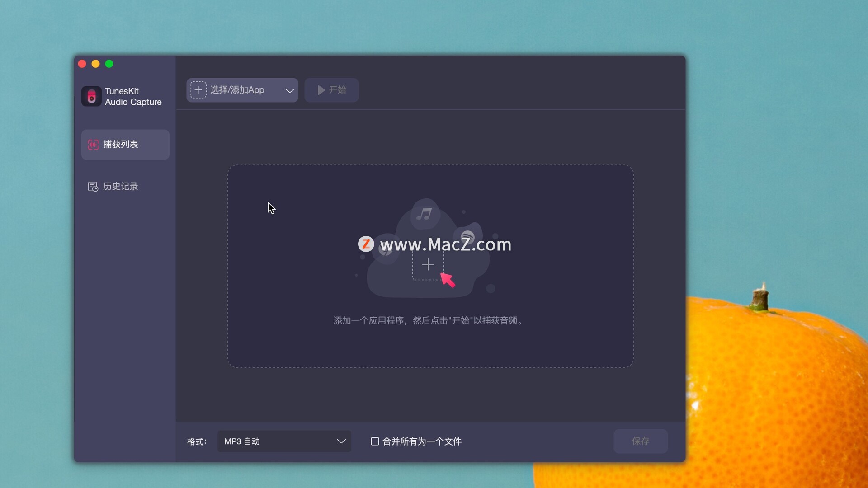This screenshot has width=868, height=488.
Task: Click the dashed plus icon in 选择/添加App
Action: [198, 90]
